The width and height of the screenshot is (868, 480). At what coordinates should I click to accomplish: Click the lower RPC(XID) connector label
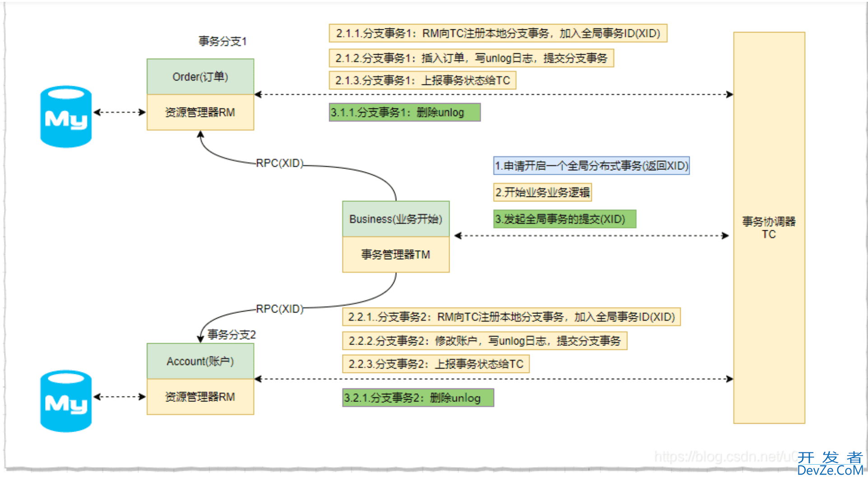coord(280,309)
